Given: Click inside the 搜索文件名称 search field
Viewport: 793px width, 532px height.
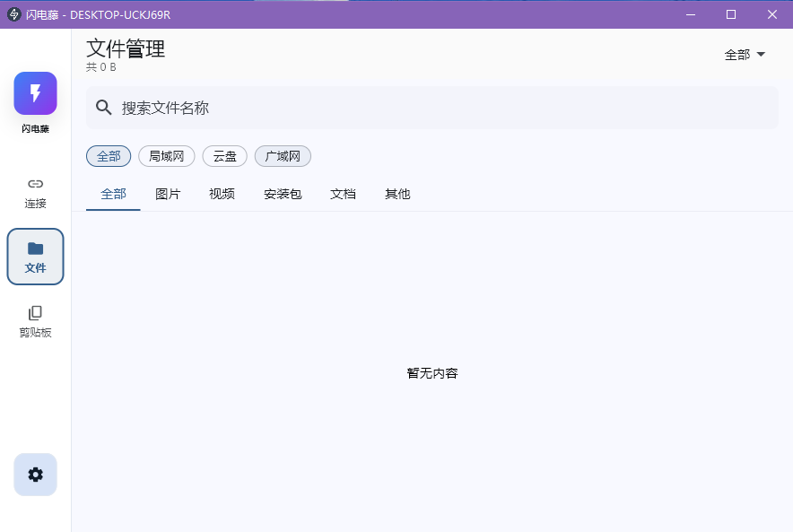Looking at the screenshot, I should pyautogui.click(x=359, y=107).
